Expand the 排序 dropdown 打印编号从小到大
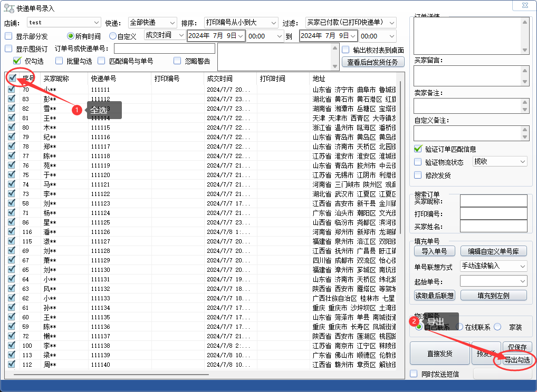Viewport: 537px width, 392px height. click(x=241, y=23)
